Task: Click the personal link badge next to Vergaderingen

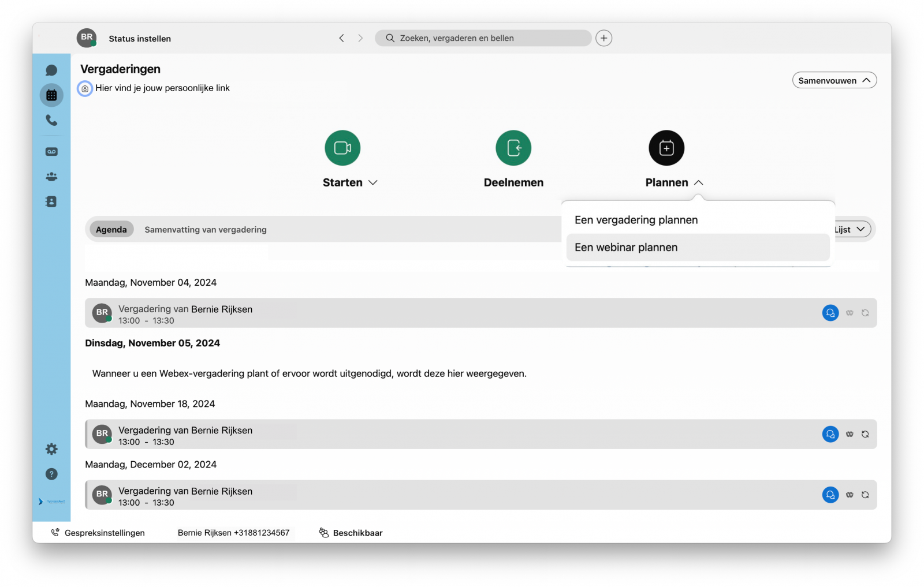Action: (84, 88)
